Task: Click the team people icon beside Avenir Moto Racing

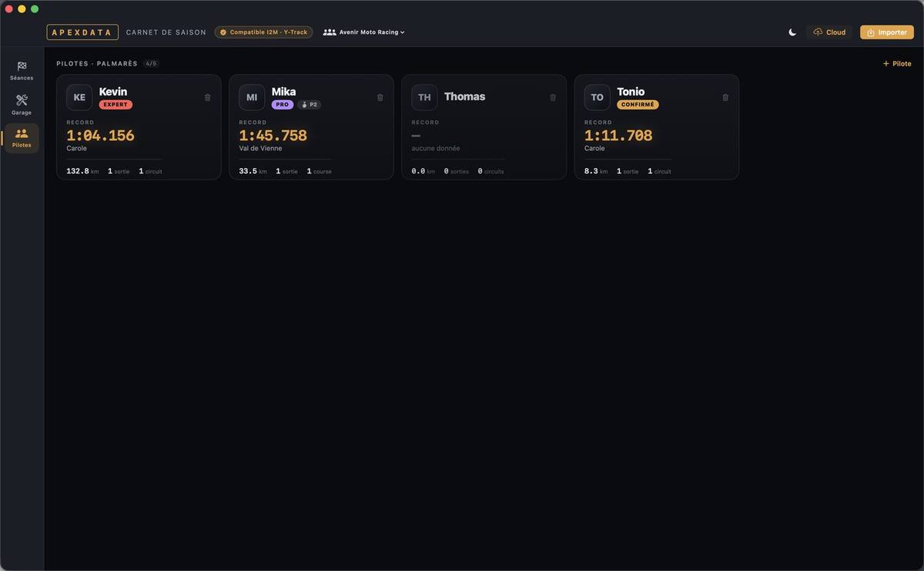Action: tap(330, 32)
